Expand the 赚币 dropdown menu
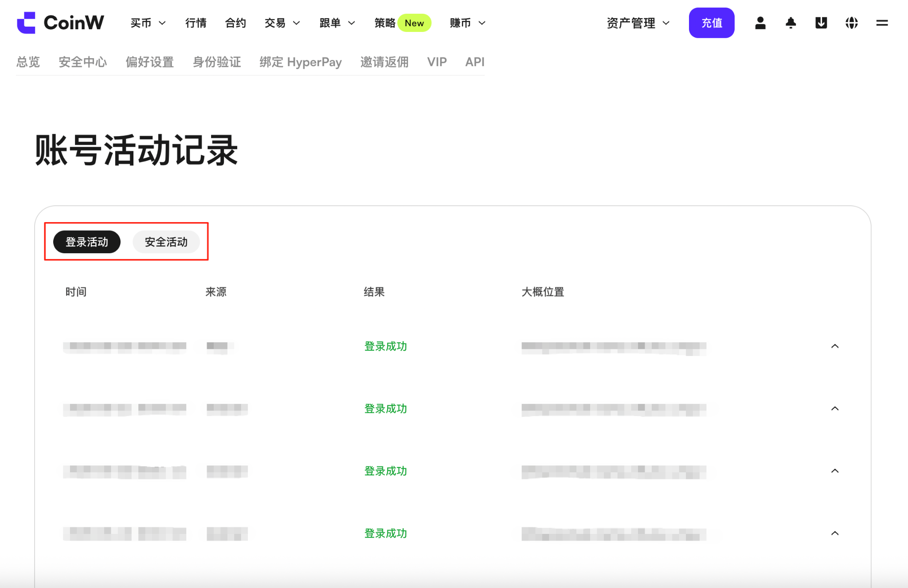Screen dimensions: 908x588 467,23
